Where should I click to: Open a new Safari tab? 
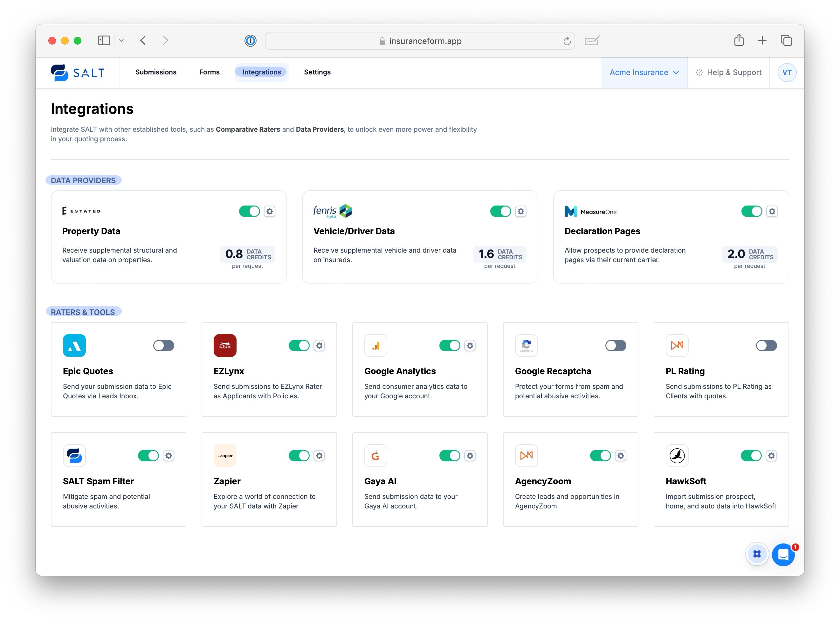(x=761, y=40)
